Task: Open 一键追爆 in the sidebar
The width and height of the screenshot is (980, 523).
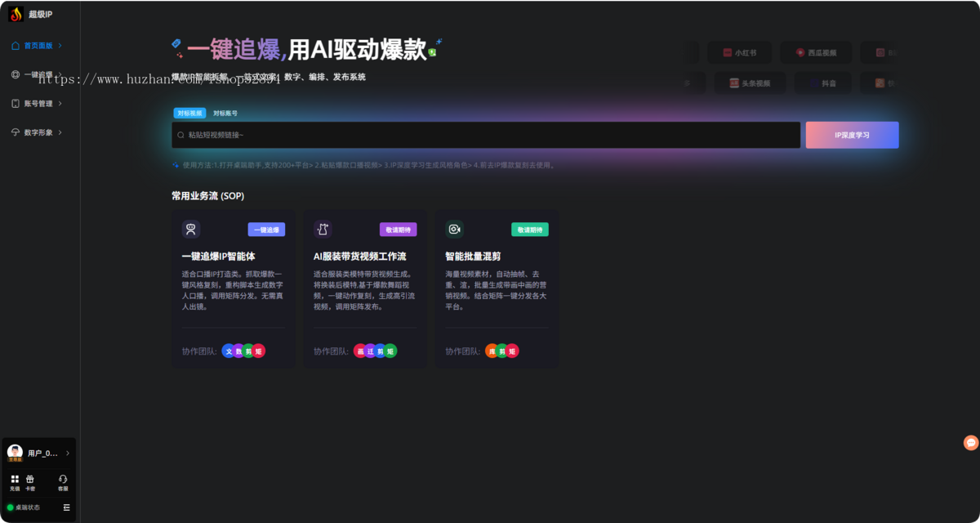Action: coord(38,74)
